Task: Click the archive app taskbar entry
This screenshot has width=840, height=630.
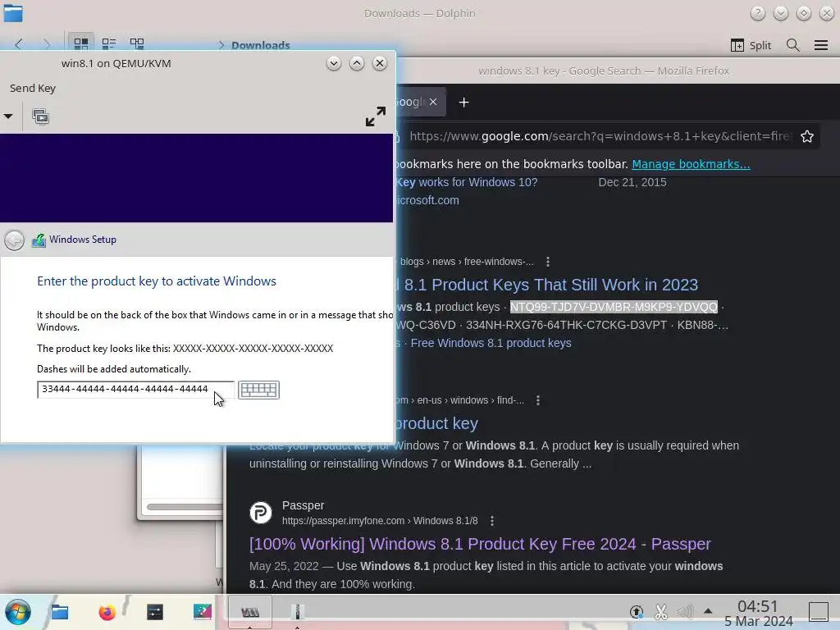Action: click(297, 612)
